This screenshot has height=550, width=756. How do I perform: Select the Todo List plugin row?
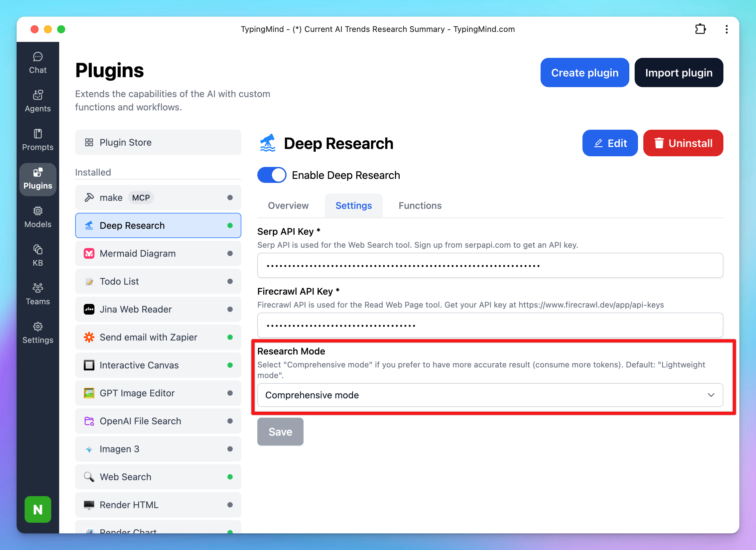158,282
